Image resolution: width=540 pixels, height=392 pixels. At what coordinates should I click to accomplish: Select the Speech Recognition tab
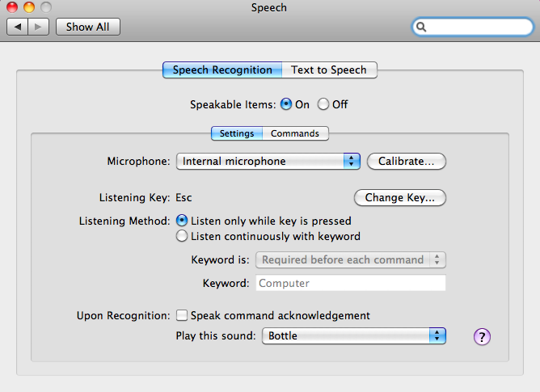click(x=222, y=70)
